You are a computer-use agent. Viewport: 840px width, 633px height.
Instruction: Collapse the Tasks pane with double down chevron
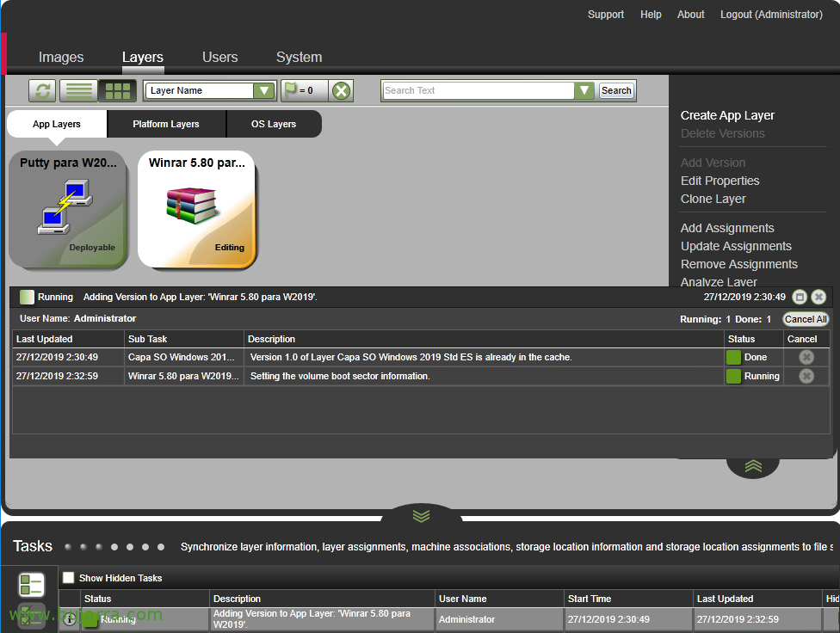[421, 515]
